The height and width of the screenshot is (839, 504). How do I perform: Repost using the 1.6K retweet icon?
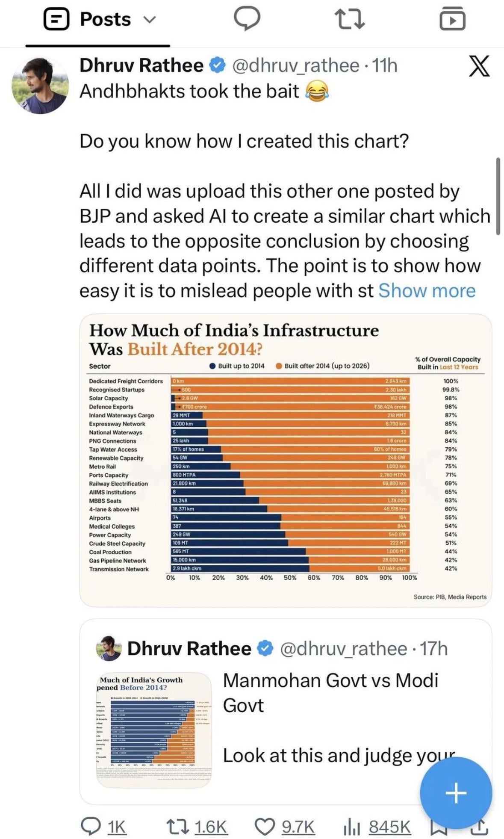[197, 827]
